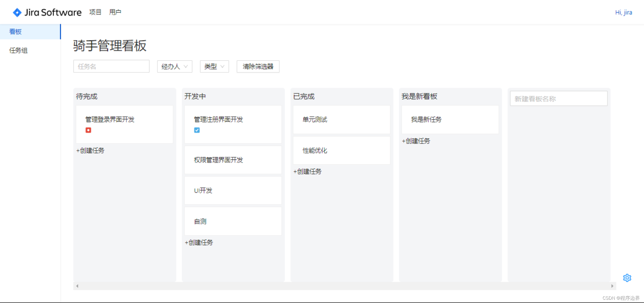Viewport: 644px width, 303px height.
Task: Open the 管理登录界面开发 task card
Action: (x=124, y=124)
